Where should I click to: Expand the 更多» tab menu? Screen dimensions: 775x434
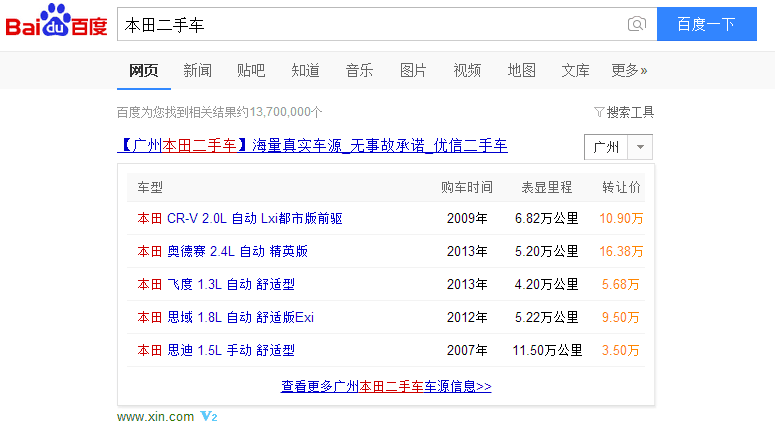[629, 70]
